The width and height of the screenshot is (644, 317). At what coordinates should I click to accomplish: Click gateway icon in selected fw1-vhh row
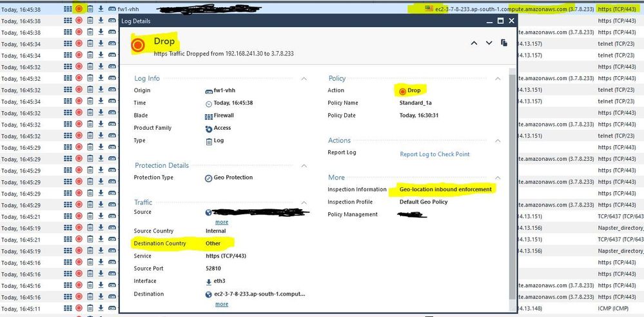coord(112,8)
